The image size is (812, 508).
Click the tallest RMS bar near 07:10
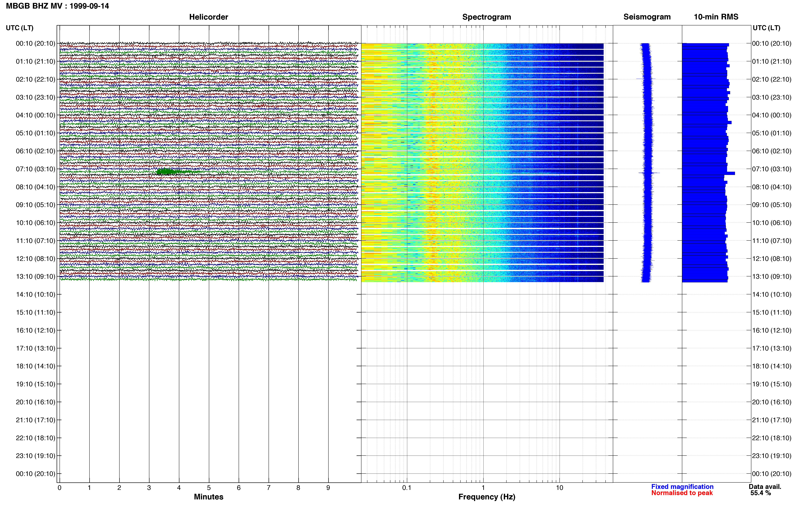pos(708,173)
